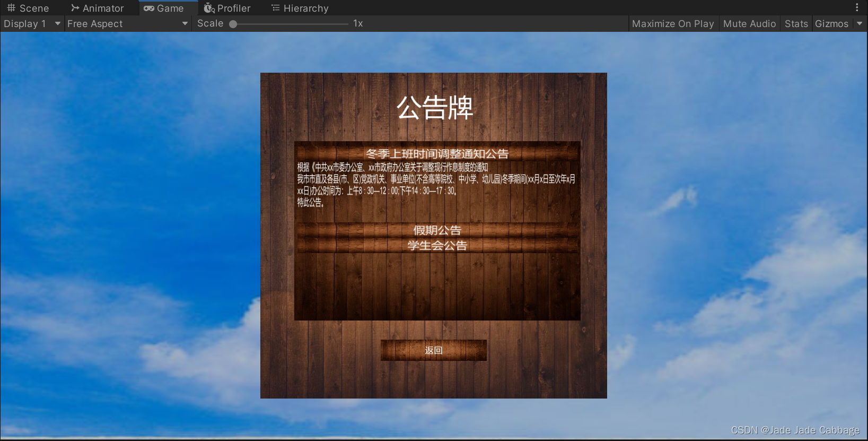Click the 返回 button
This screenshot has height=441, width=868.
(x=434, y=350)
